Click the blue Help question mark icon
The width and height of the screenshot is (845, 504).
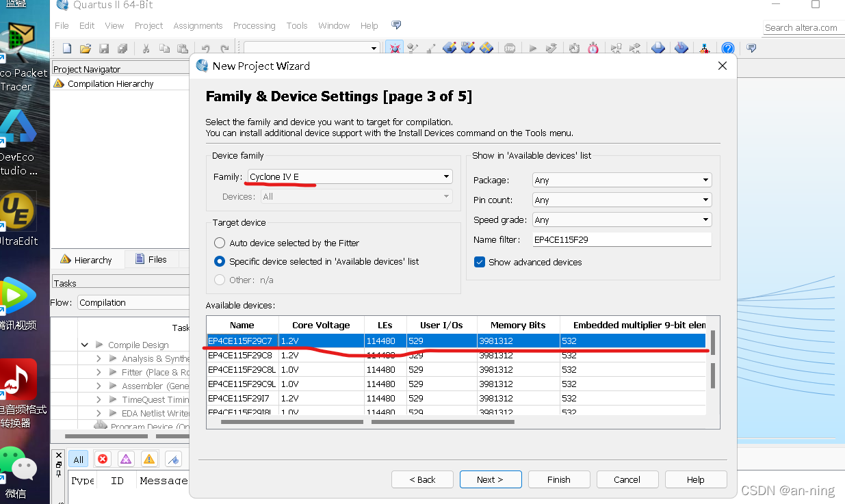728,48
